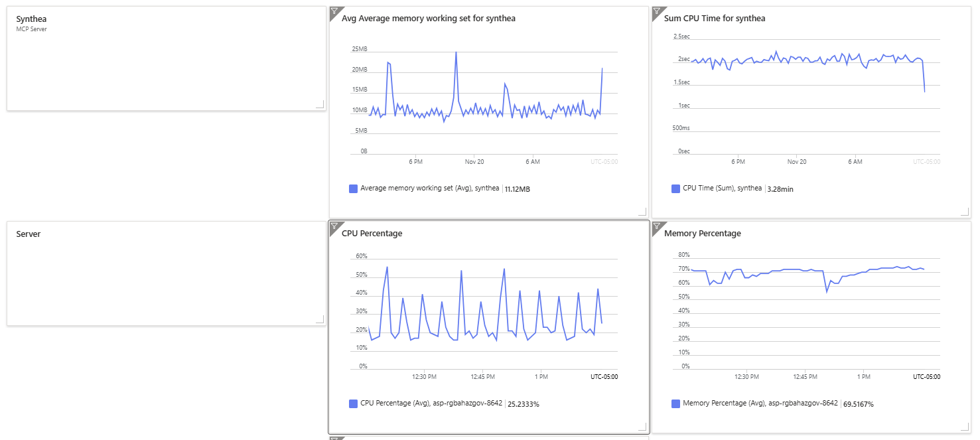The width and height of the screenshot is (980, 440).
Task: Click the resize corner handle of the Synthea tile
Action: [x=320, y=104]
